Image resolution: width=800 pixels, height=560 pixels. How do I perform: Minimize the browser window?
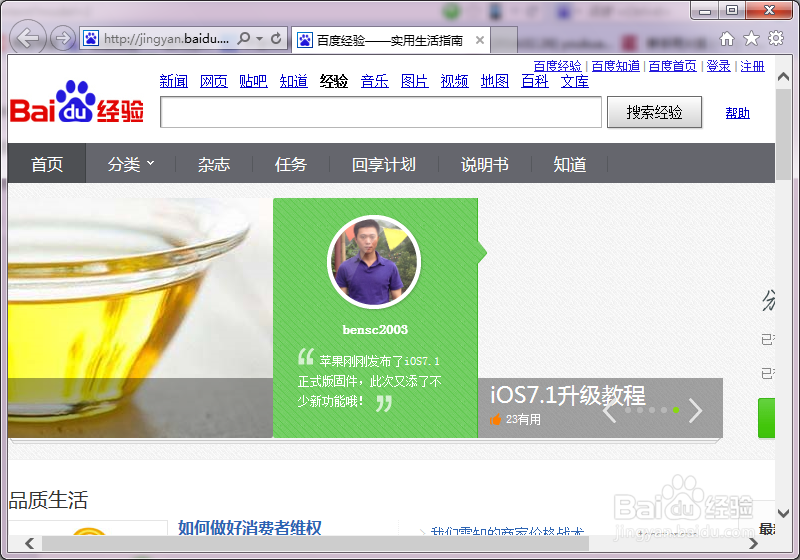705,10
